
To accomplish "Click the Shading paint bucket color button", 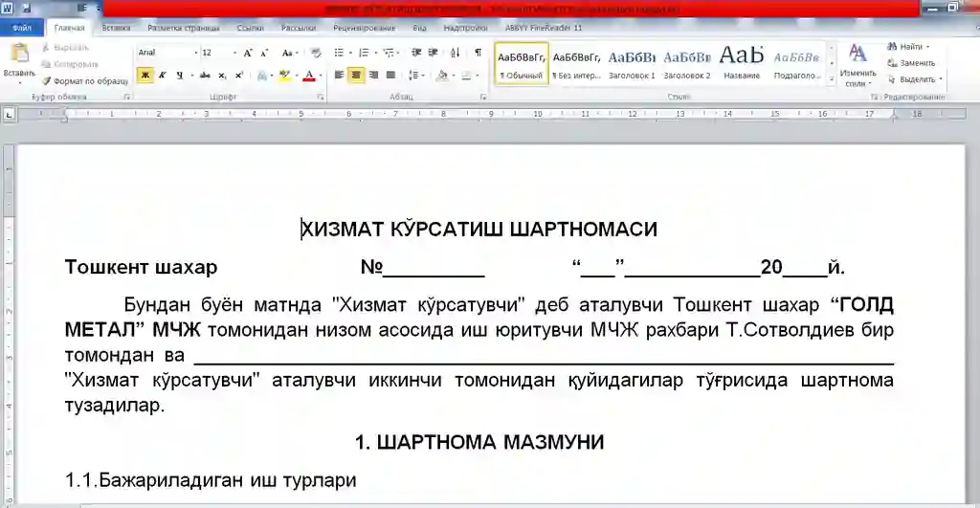I will (x=442, y=76).
